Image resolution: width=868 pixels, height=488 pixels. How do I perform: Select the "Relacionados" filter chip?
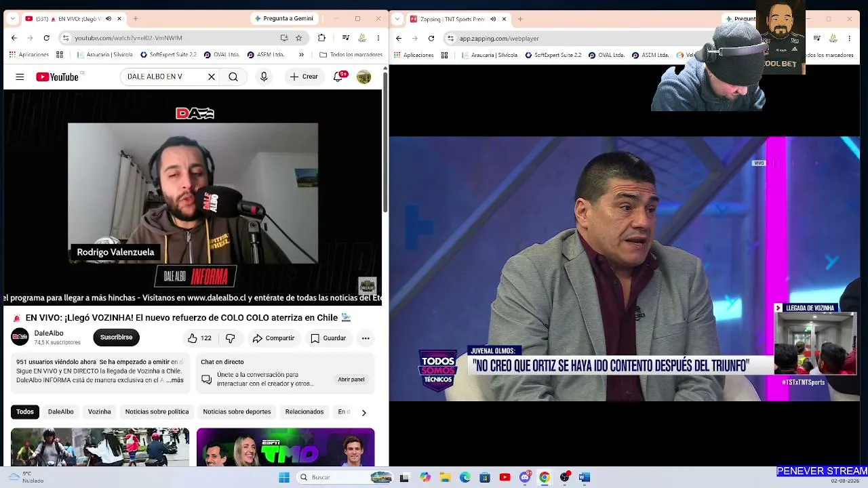[304, 412]
